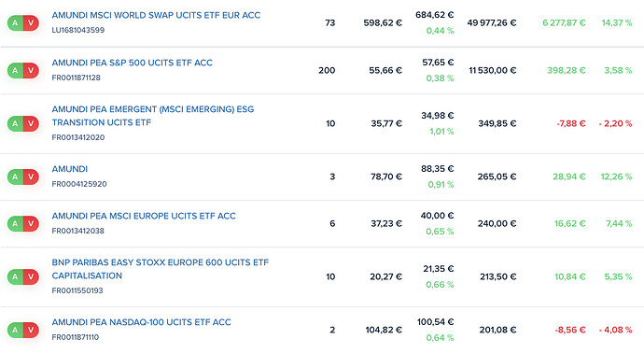The width and height of the screenshot is (644, 353).
Task: Click V sell button for Amundi PEA Emergent ESG
Action: pyautogui.click(x=31, y=123)
